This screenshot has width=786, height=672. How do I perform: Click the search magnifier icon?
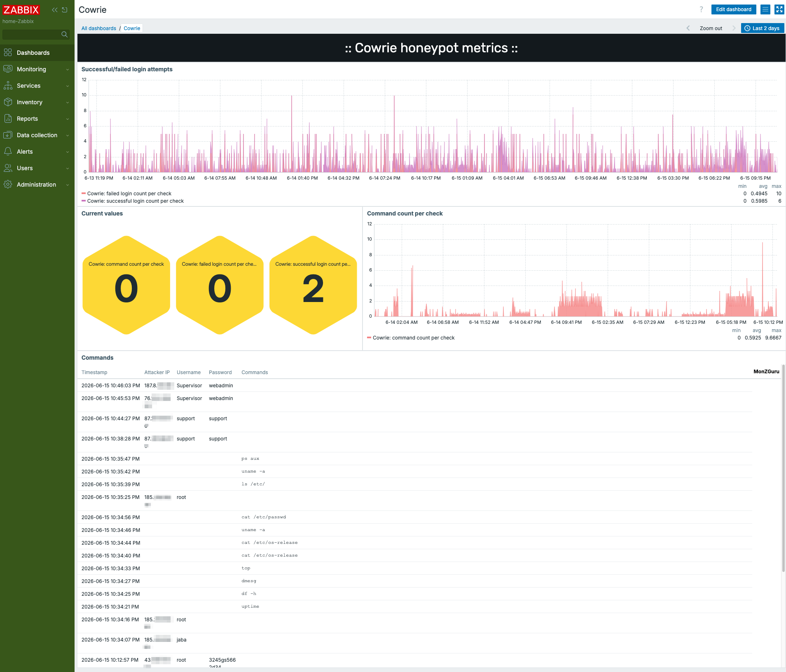point(64,34)
